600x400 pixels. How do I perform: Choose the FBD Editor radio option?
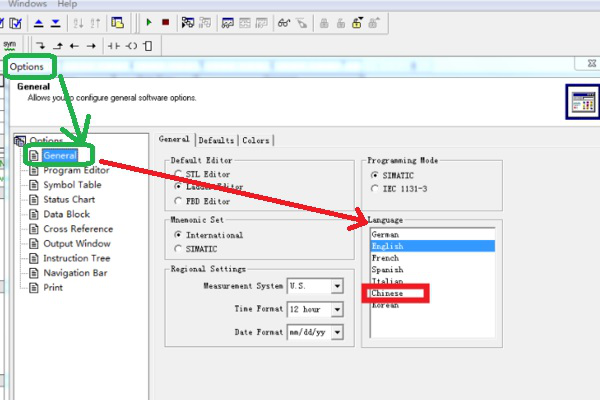tap(178, 200)
